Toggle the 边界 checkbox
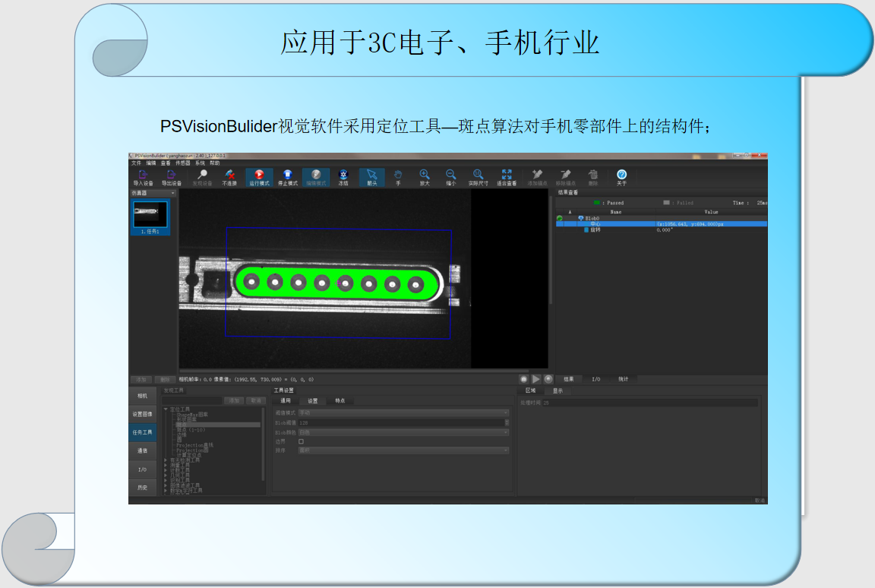Image resolution: width=875 pixels, height=588 pixels. tap(301, 441)
